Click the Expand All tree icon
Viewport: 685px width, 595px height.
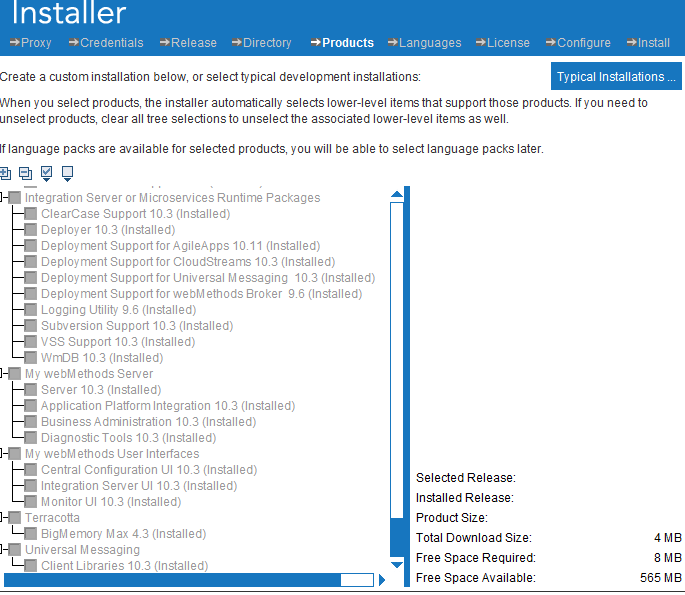[x=5, y=173]
